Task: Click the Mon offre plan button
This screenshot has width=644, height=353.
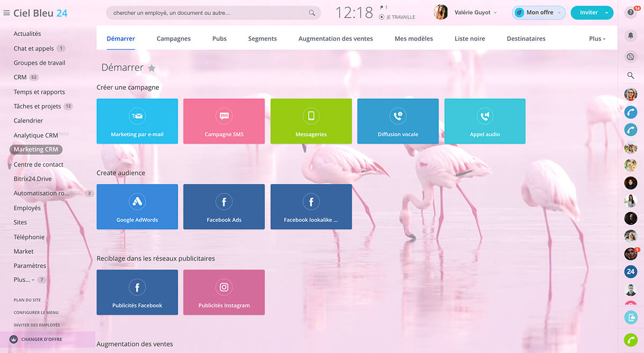Action: [x=539, y=13]
